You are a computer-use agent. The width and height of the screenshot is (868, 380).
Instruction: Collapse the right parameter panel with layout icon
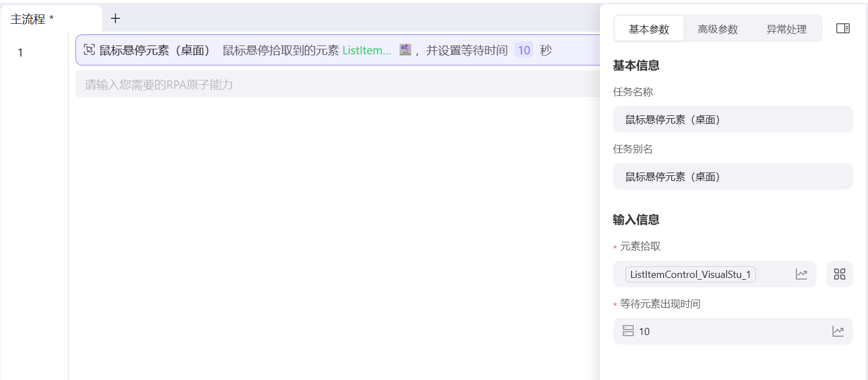point(842,28)
